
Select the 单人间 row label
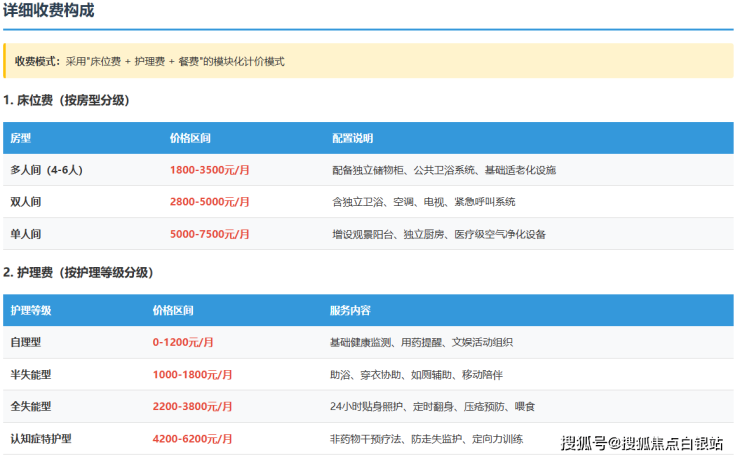coord(26,234)
